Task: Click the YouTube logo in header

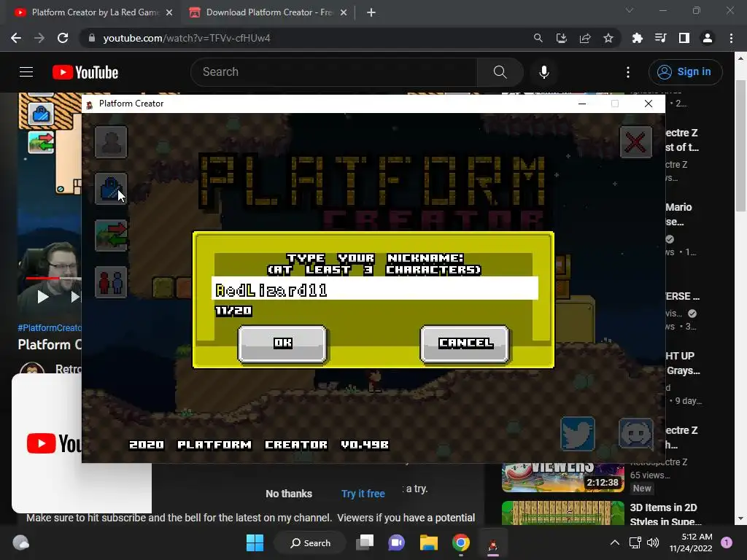Action: (85, 72)
